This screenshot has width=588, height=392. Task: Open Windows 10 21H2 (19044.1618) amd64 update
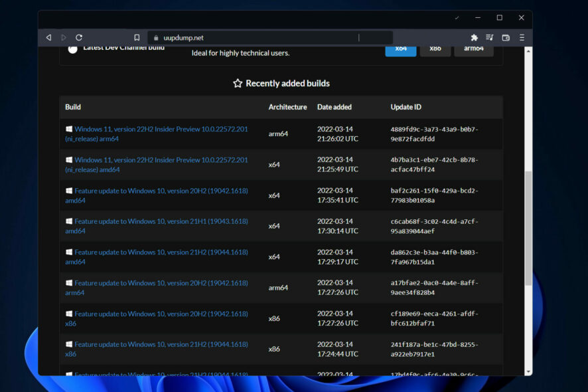point(157,257)
